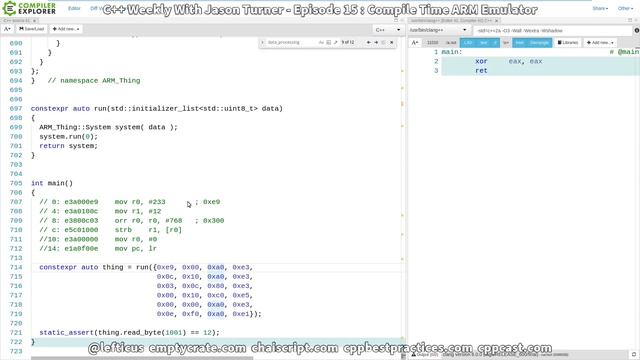This screenshot has height=360, width=640.
Task: Click bottom-right icon in compiler status bar
Action: (634, 355)
